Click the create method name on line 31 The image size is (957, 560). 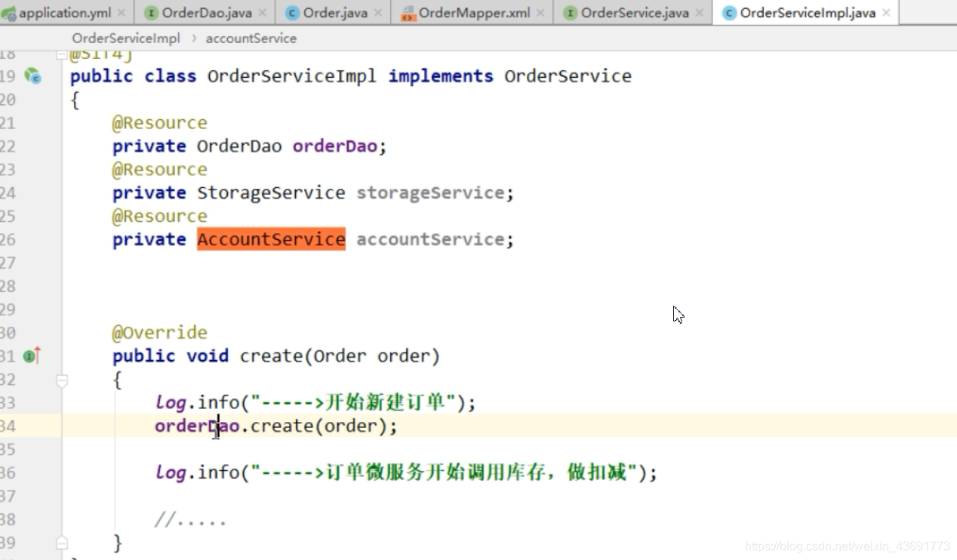tap(271, 355)
